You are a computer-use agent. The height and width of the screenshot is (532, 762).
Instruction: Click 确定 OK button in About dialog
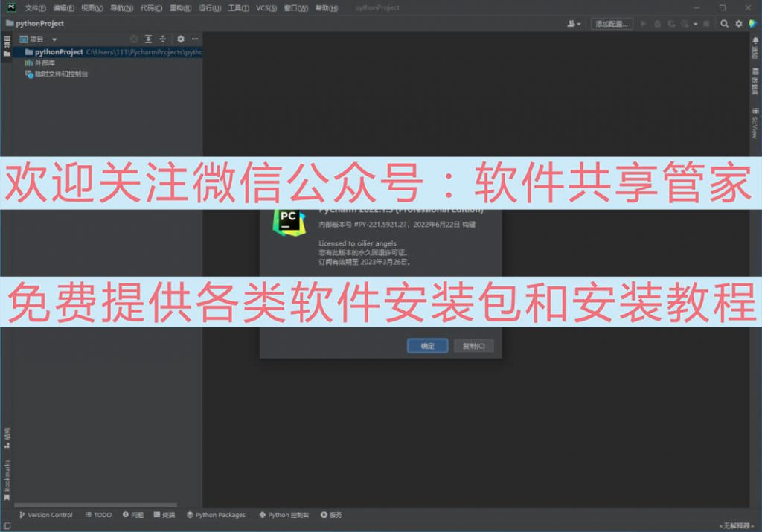point(428,346)
